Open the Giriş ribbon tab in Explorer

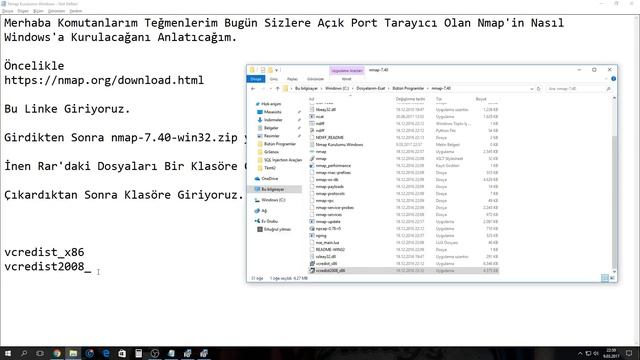coord(273,79)
